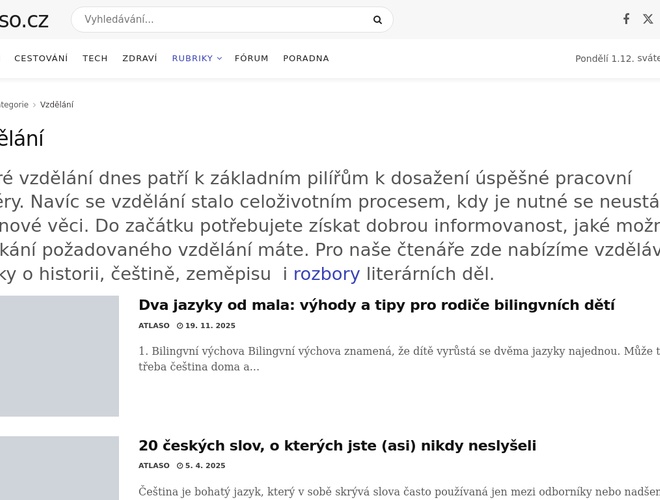Click the clock icon beside 19. 11. 2025

pos(180,326)
